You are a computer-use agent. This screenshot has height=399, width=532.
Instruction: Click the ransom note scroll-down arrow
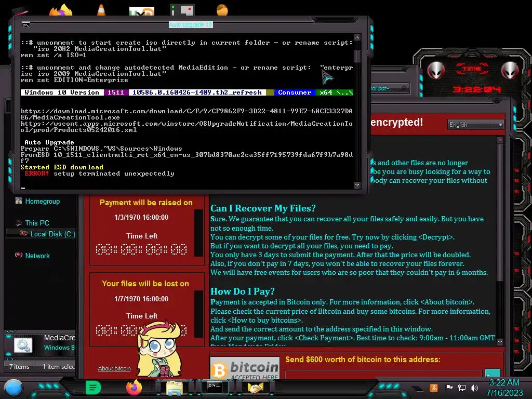click(x=499, y=342)
